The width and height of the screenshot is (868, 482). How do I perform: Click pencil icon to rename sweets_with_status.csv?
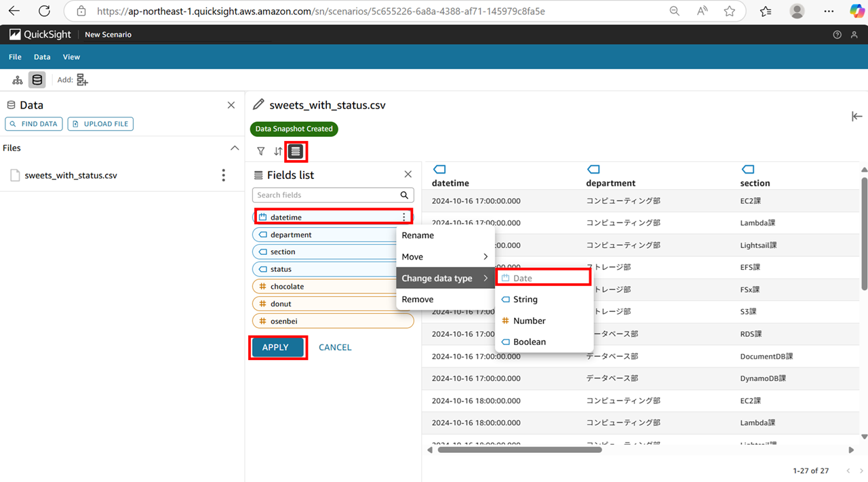258,105
